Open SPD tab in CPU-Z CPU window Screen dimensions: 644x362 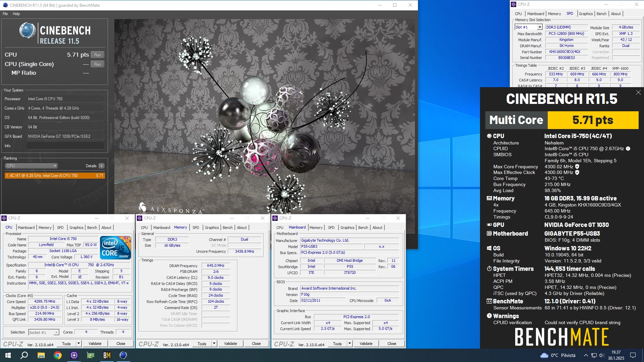[60, 228]
